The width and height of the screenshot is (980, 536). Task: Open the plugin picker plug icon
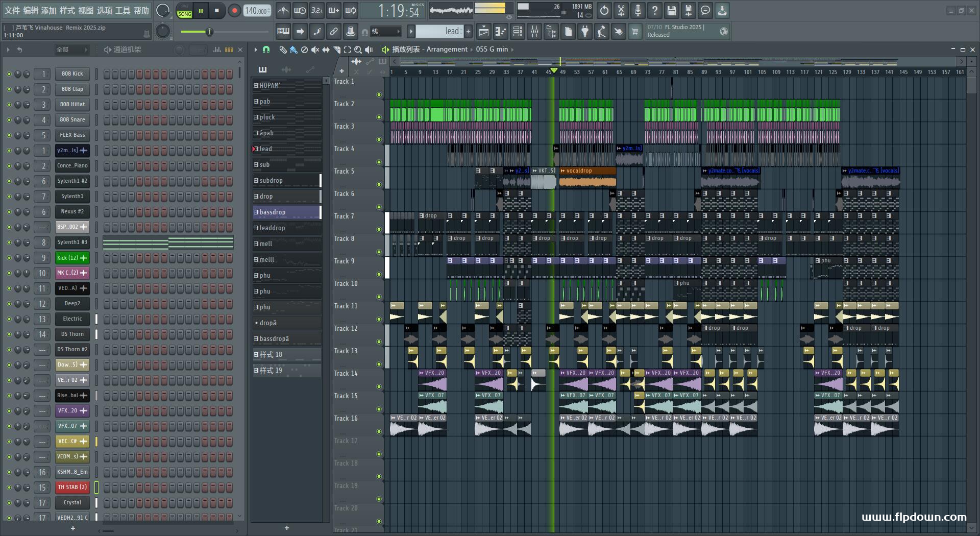coord(585,32)
